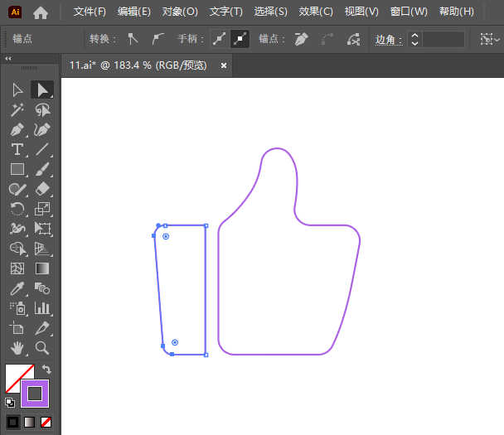Select the Blend tool
Image resolution: width=504 pixels, height=435 pixels.
[x=42, y=288]
